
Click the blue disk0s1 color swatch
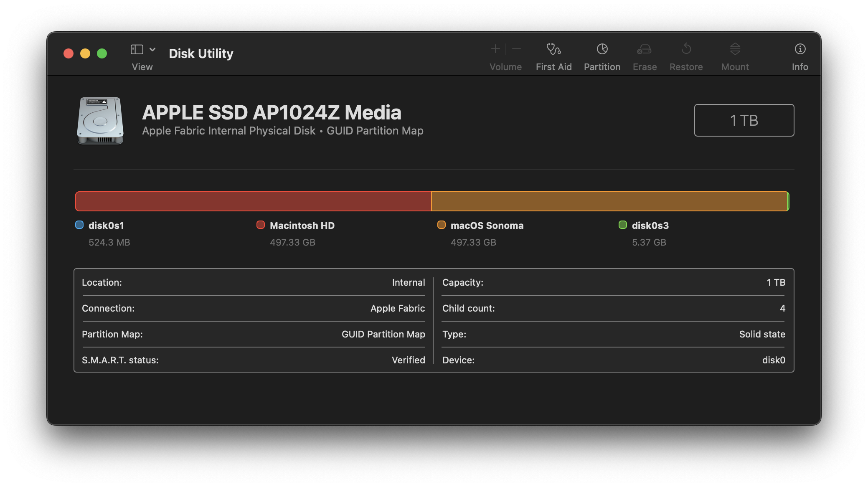pyautogui.click(x=79, y=225)
